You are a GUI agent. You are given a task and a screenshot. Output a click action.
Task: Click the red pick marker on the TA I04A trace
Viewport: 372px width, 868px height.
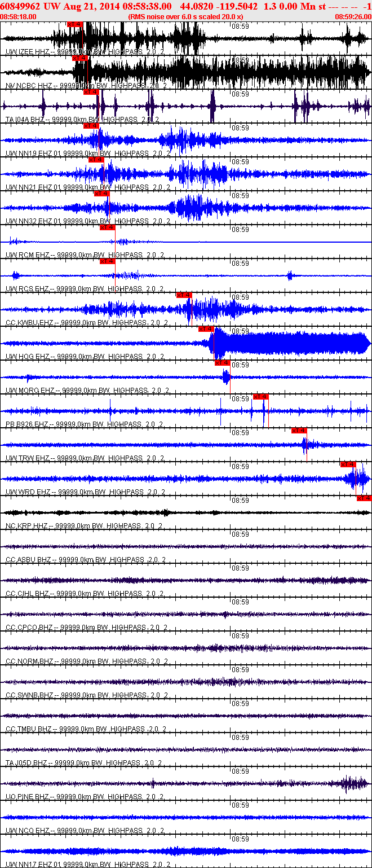91,91
